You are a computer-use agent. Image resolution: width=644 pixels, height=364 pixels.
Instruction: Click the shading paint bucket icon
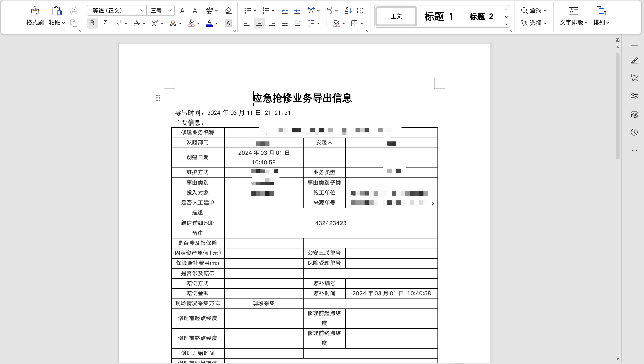(336, 24)
